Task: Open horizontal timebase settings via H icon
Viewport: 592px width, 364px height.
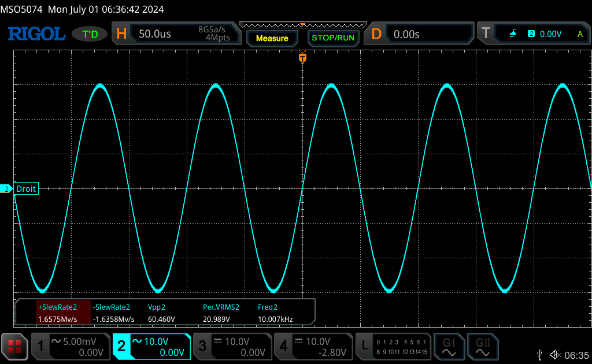Action: click(121, 34)
